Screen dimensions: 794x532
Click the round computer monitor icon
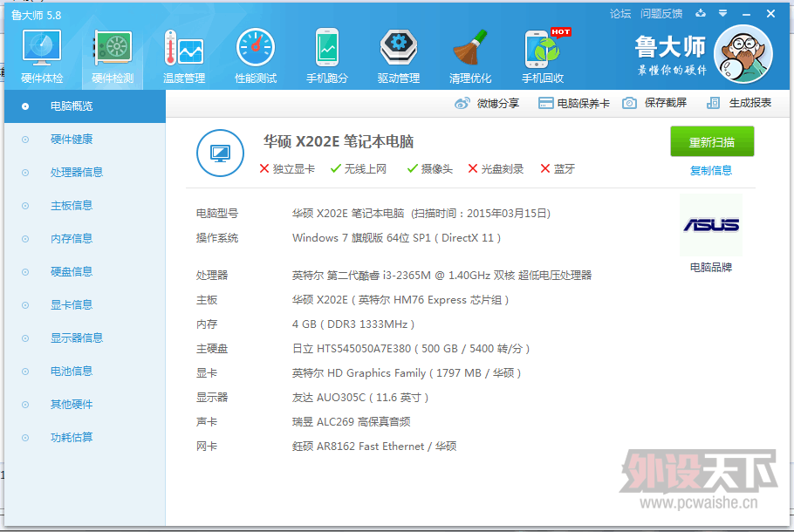click(x=220, y=153)
